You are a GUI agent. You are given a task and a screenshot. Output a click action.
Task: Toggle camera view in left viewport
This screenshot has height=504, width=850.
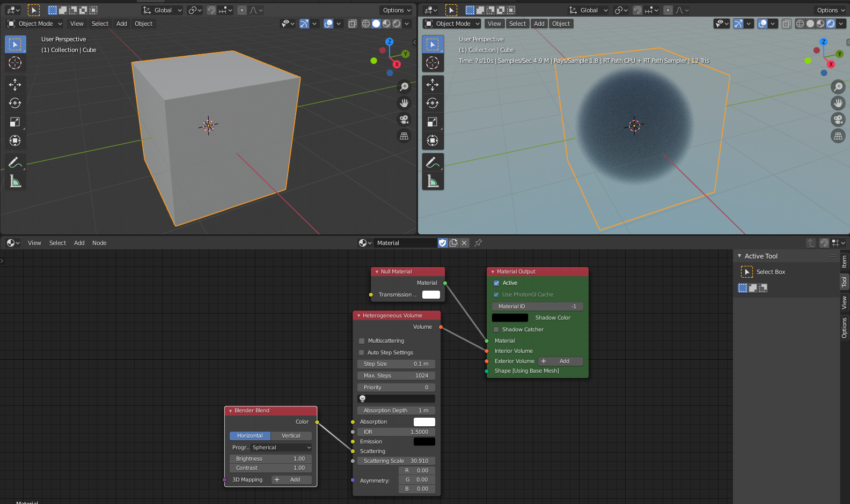404,120
